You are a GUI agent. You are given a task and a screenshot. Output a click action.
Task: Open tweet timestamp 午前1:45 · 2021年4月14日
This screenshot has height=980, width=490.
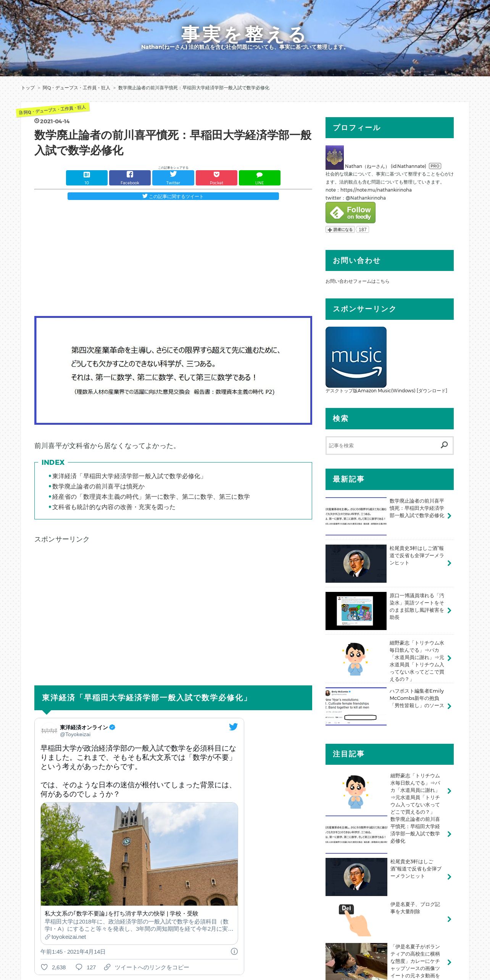point(73,952)
